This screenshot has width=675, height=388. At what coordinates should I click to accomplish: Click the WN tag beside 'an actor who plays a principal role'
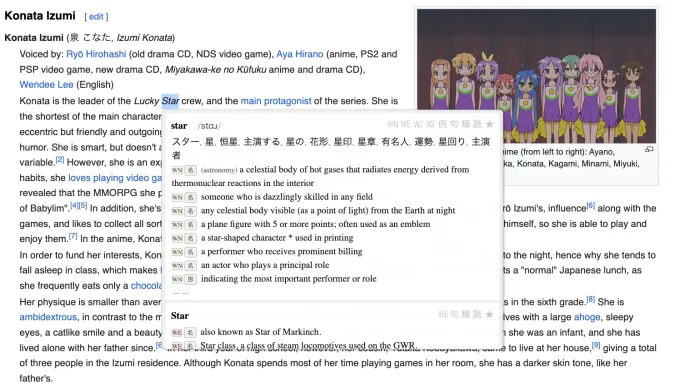click(177, 266)
